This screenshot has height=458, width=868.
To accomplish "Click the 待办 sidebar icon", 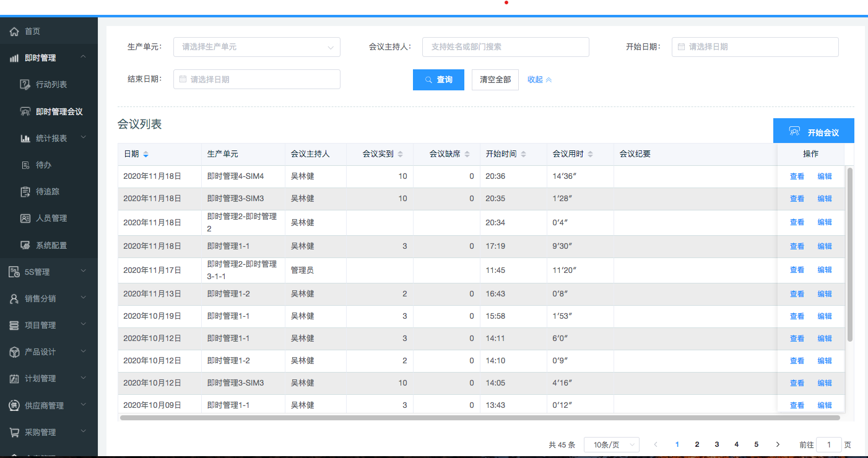I will pyautogui.click(x=25, y=165).
